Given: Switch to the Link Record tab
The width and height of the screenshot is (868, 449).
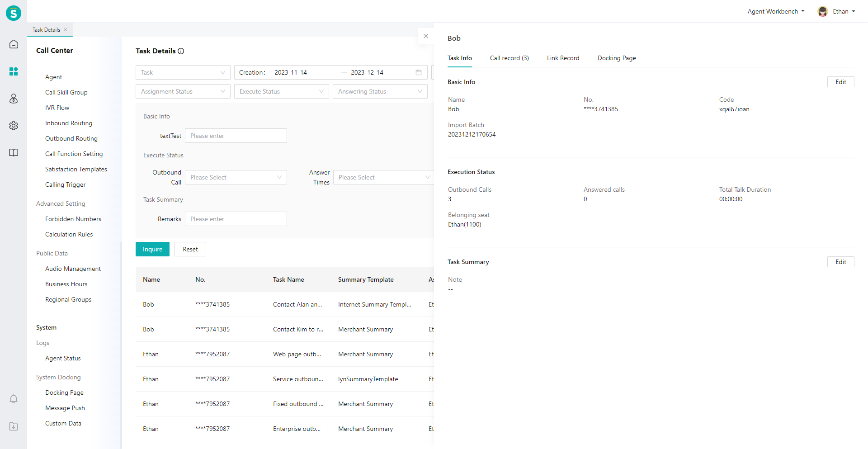Looking at the screenshot, I should coord(563,58).
